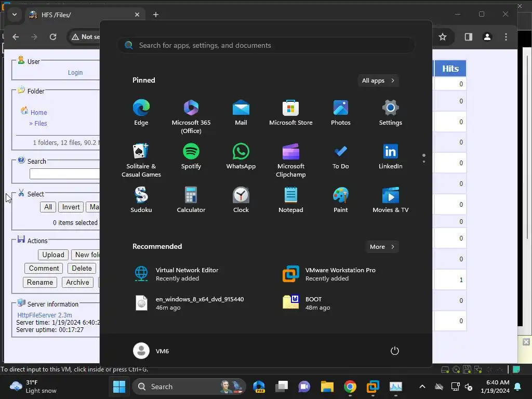Open LinkedIn app
532x399 pixels.
tap(391, 157)
